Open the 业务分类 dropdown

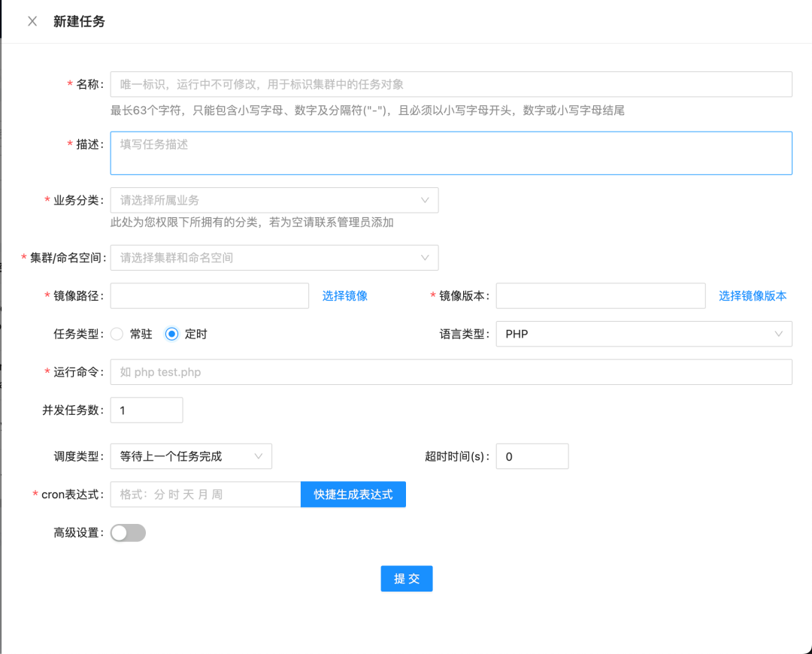(274, 201)
